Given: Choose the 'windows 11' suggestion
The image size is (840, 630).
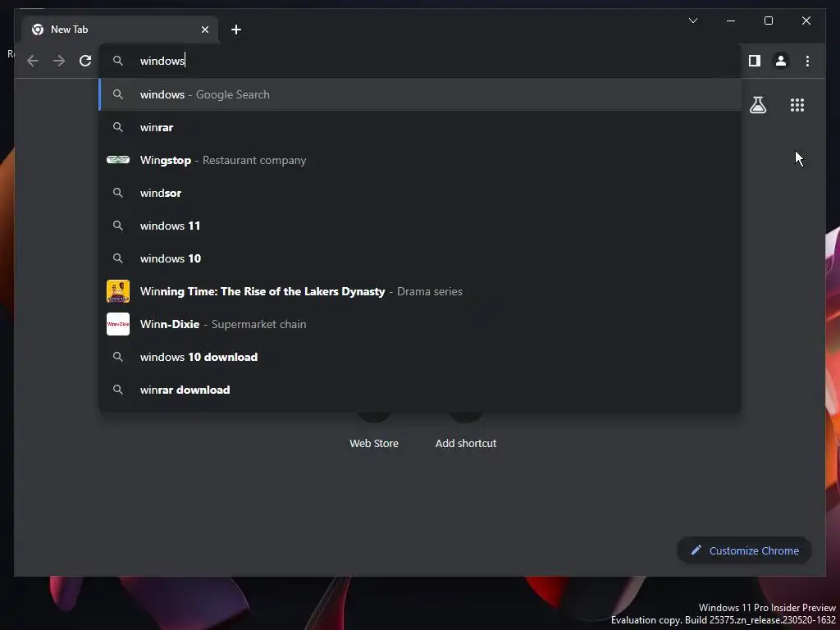Looking at the screenshot, I should 420,226.
